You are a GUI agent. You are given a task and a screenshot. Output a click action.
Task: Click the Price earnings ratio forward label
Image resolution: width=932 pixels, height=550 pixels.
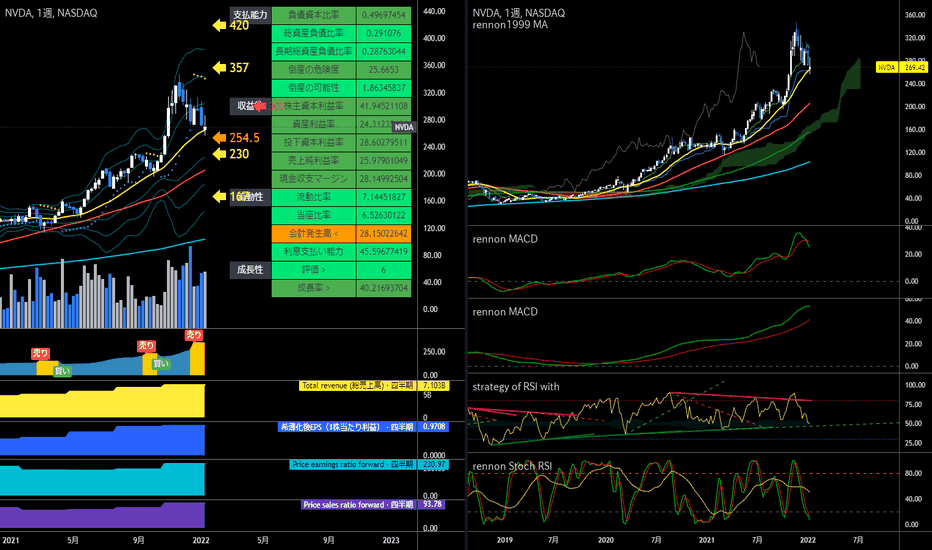pos(352,464)
